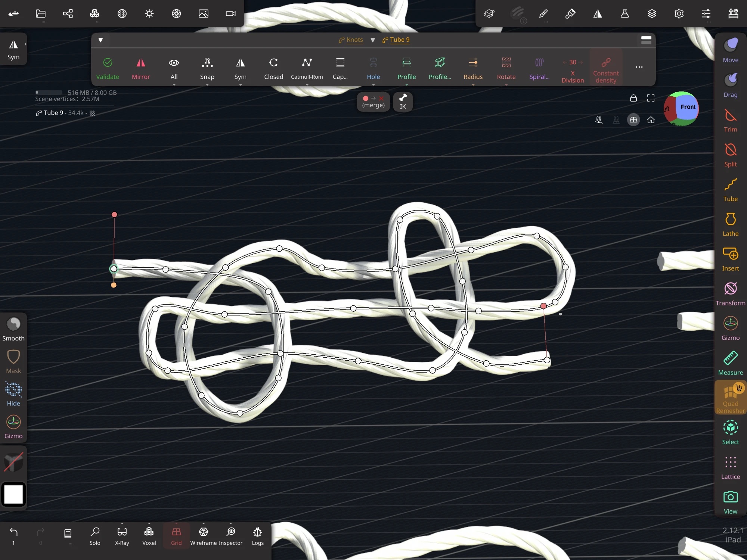Toggle Wireframe display
The image size is (747, 560).
(x=204, y=536)
